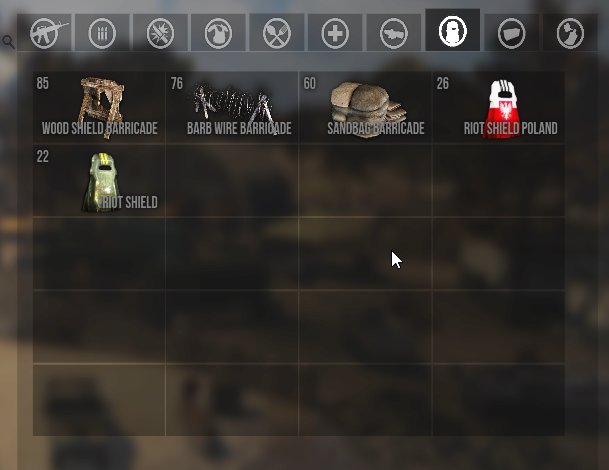609x470 pixels.
Task: Pick the Riot Shield Poland item
Action: coord(499,107)
